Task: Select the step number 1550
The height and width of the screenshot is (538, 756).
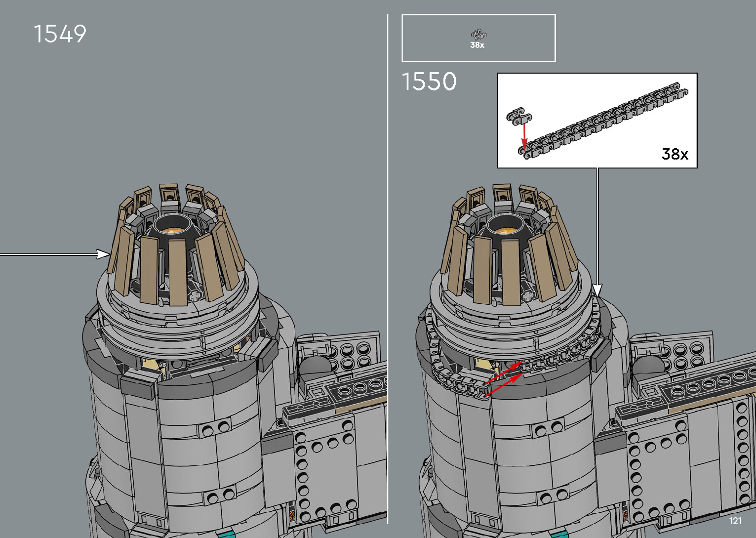Action: 429,82
